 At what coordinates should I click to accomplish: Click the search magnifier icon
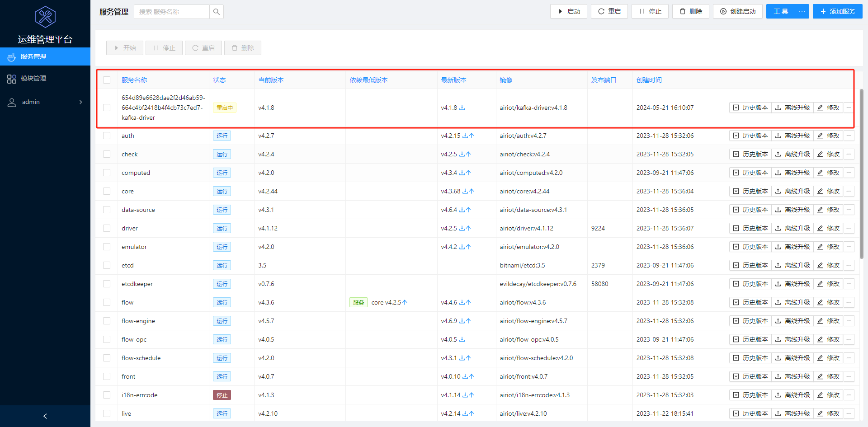click(x=217, y=12)
